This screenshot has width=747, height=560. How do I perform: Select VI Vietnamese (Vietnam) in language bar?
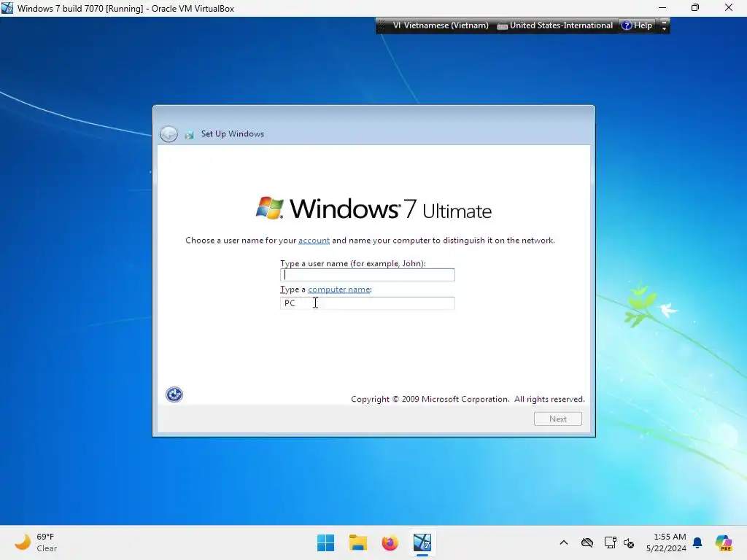coord(441,26)
